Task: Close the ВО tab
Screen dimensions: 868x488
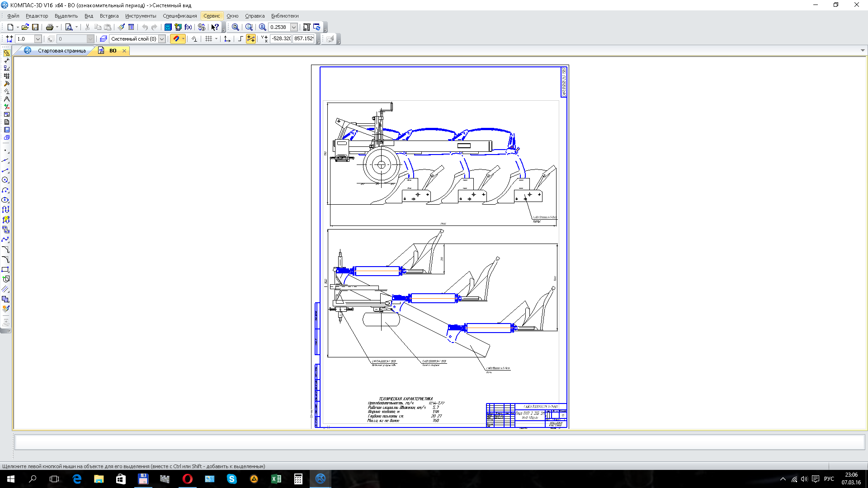Action: tap(124, 51)
